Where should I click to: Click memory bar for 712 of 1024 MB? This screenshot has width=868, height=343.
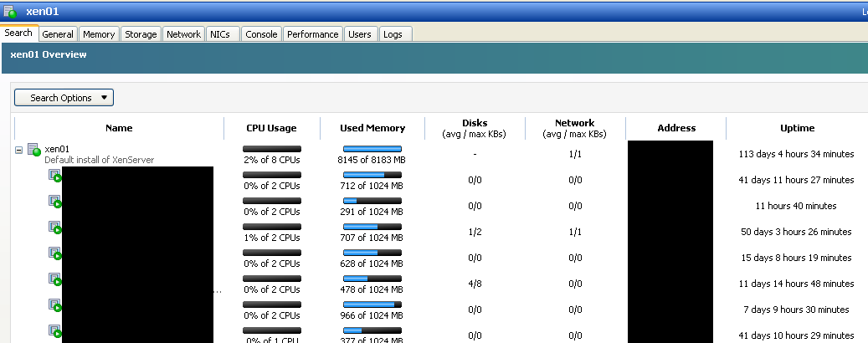pyautogui.click(x=372, y=175)
